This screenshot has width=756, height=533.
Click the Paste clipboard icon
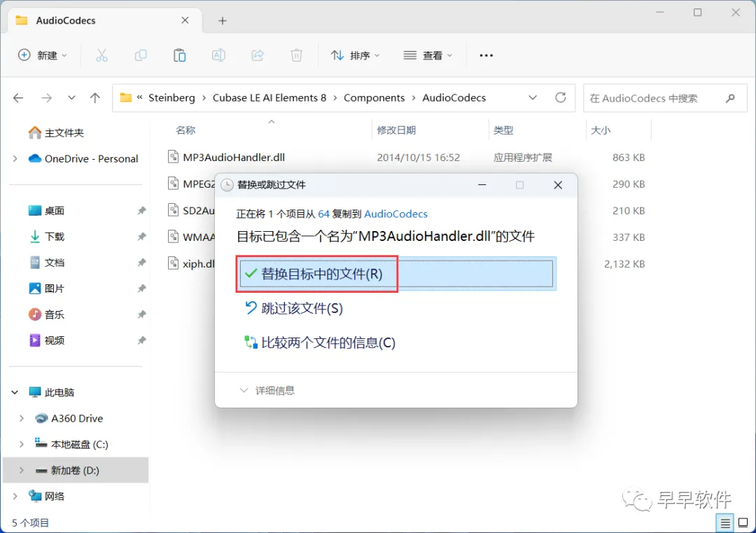coord(179,55)
